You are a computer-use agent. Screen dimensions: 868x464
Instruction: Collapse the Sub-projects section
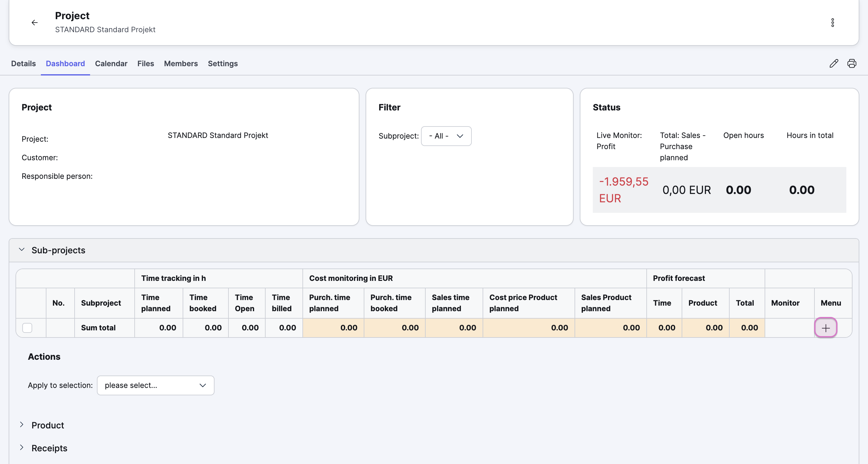click(22, 250)
